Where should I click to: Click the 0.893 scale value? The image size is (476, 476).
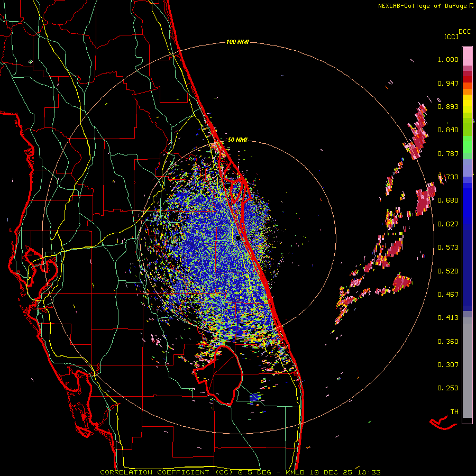[x=448, y=106]
